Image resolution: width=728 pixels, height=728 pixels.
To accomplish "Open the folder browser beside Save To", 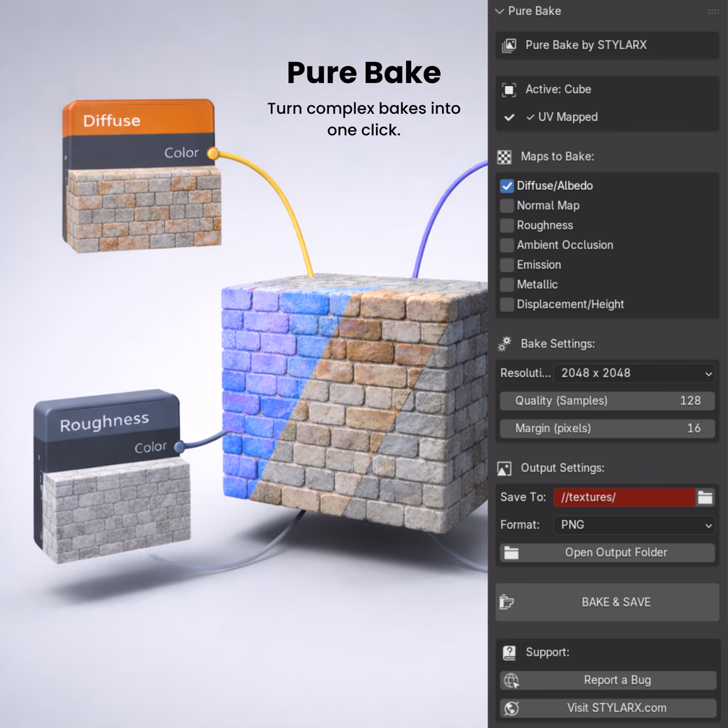I will tap(705, 497).
